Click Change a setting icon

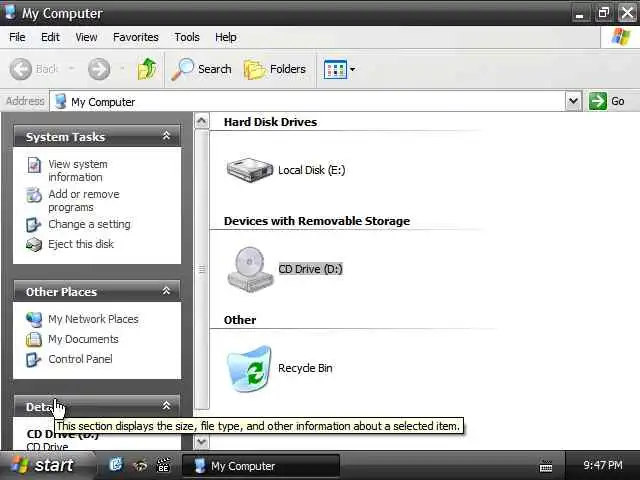[x=33, y=224]
